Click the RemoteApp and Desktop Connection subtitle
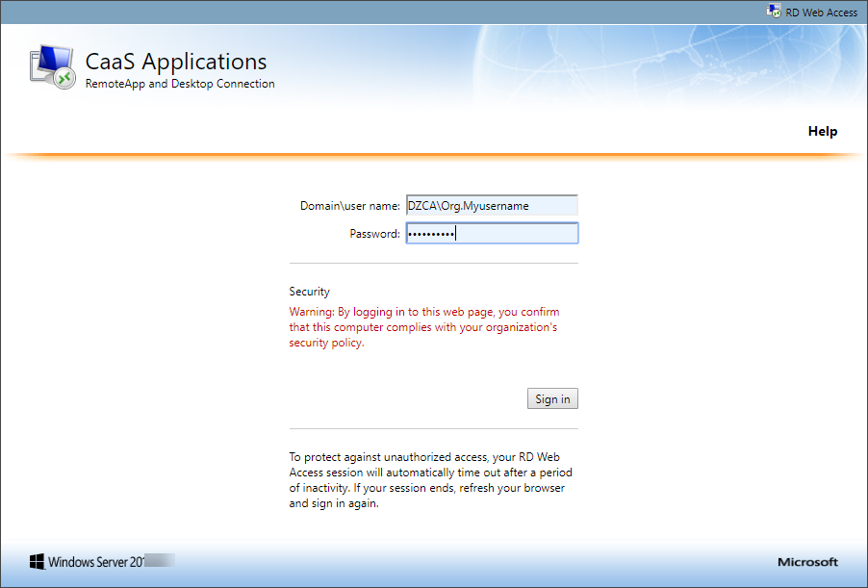Screen dimensions: 868x588 tap(180, 84)
